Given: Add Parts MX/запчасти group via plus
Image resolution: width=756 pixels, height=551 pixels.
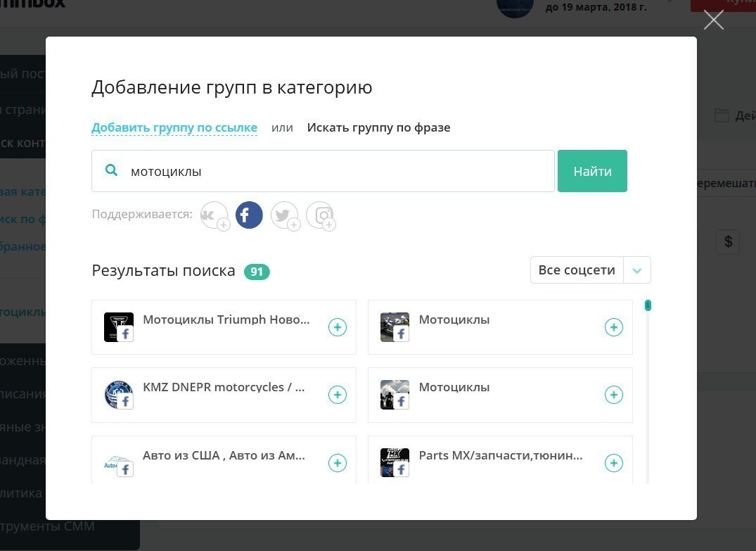Looking at the screenshot, I should pyautogui.click(x=614, y=463).
